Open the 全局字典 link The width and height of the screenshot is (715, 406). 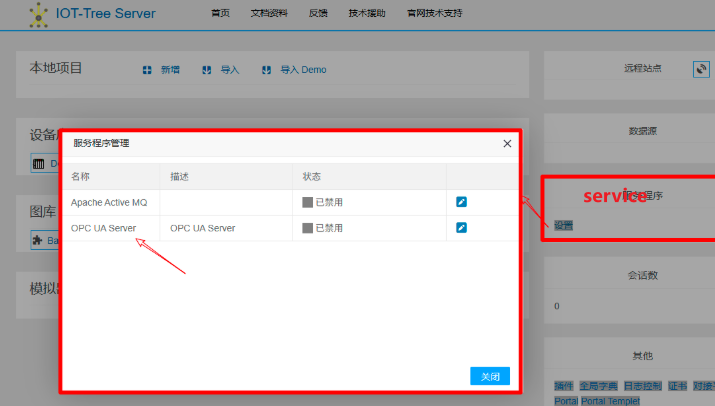[598, 386]
